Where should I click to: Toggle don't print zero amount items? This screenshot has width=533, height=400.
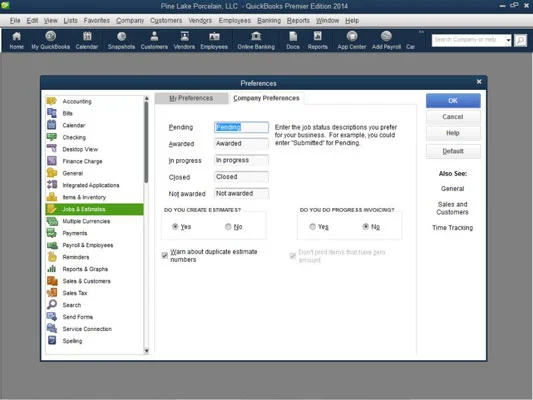(293, 256)
